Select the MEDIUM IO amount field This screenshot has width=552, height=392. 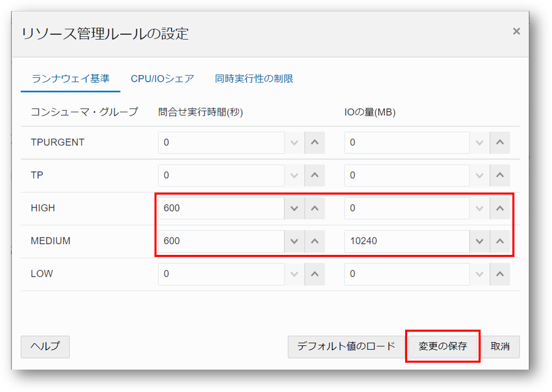pos(407,241)
